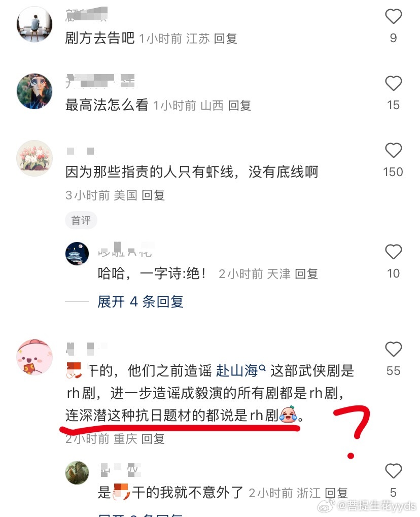Open the tulip flower avatar profile
Image resolution: width=420 pixels, height=517 pixels.
34,158
